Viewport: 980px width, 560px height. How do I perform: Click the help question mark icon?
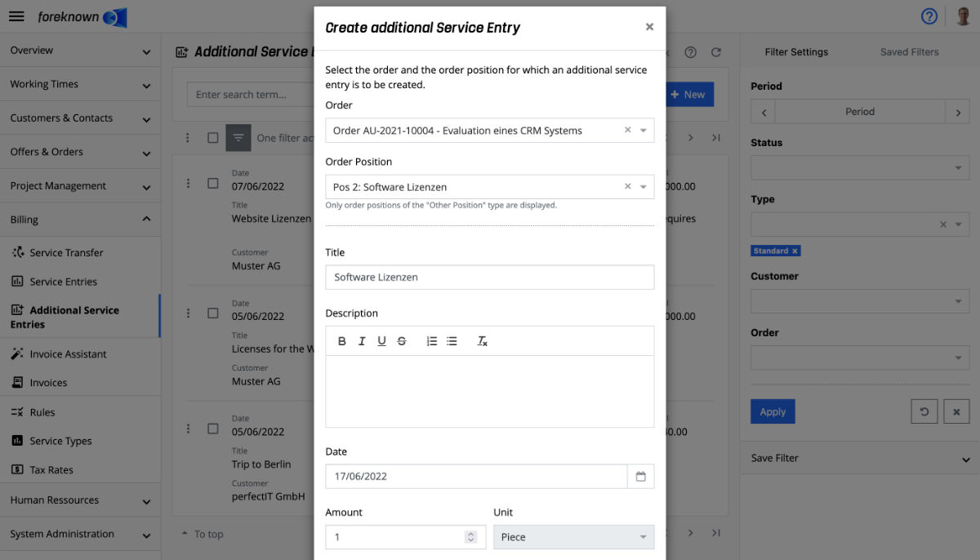(x=929, y=16)
